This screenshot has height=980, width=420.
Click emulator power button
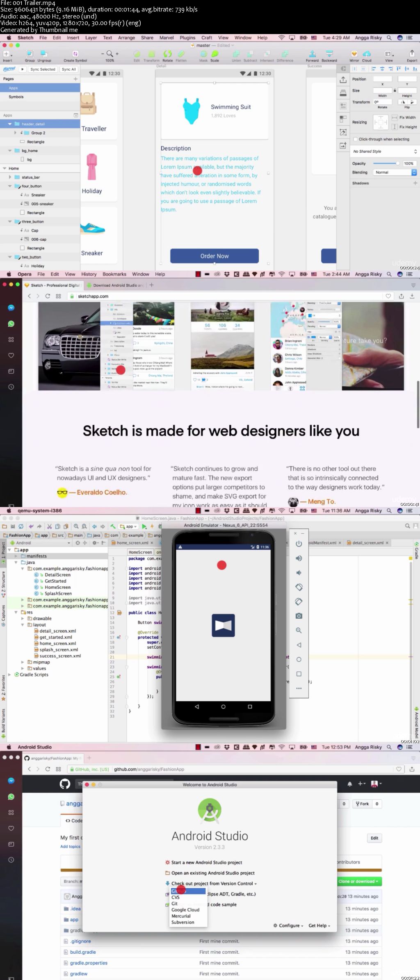[x=299, y=544]
